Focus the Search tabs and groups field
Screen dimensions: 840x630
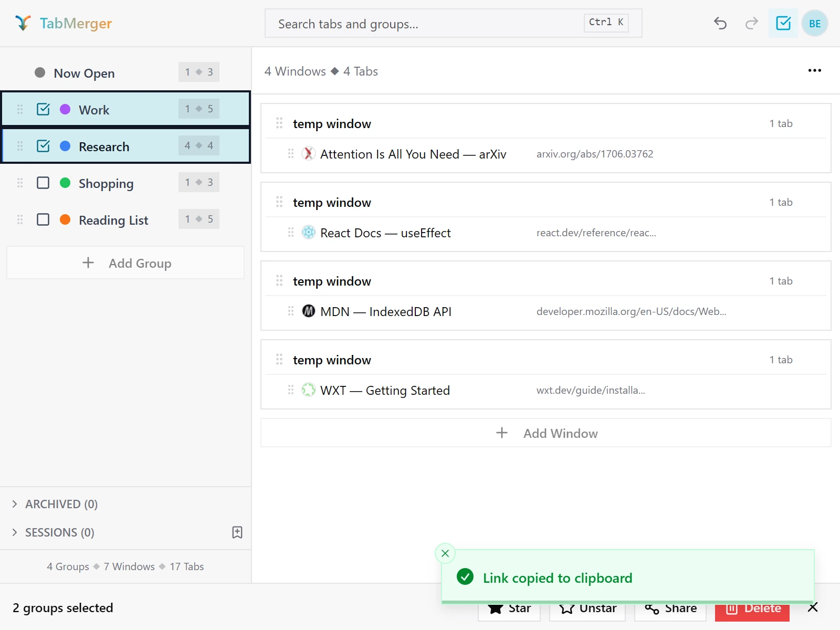tap(454, 23)
